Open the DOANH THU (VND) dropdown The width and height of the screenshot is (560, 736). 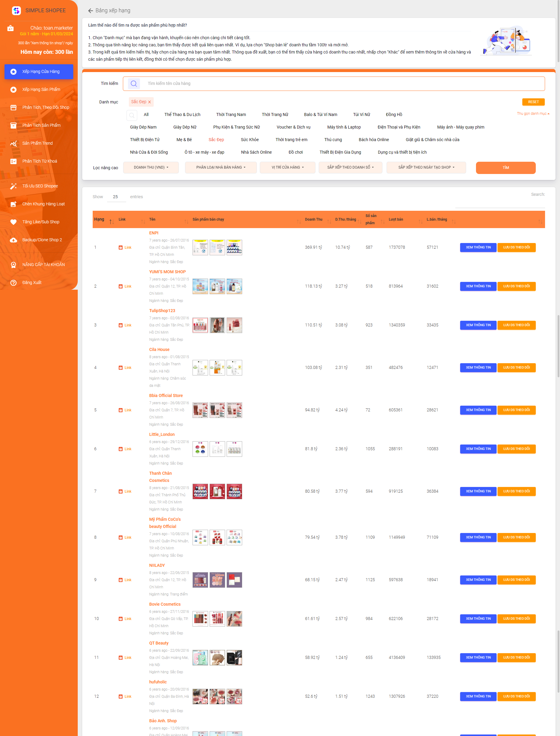click(151, 167)
